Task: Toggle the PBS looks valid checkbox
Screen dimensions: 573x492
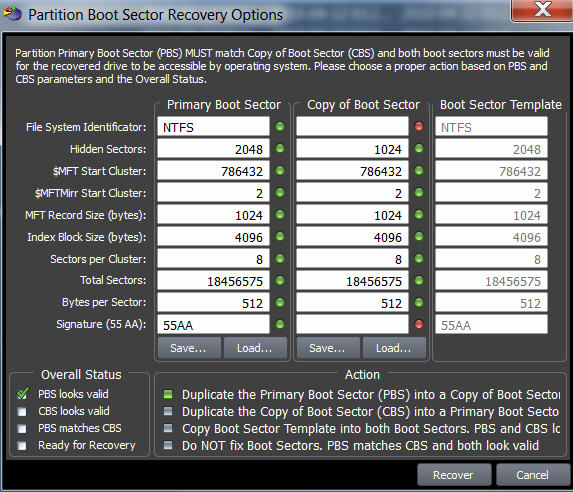Action: (x=23, y=394)
